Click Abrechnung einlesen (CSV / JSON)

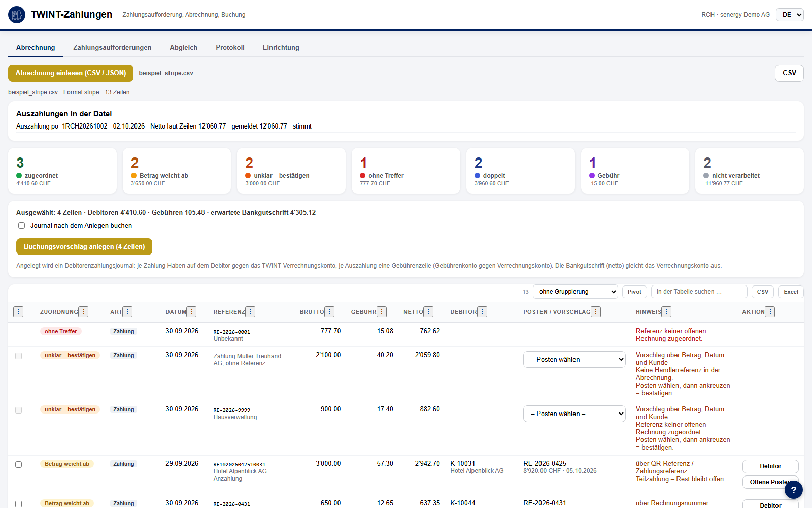pos(71,73)
